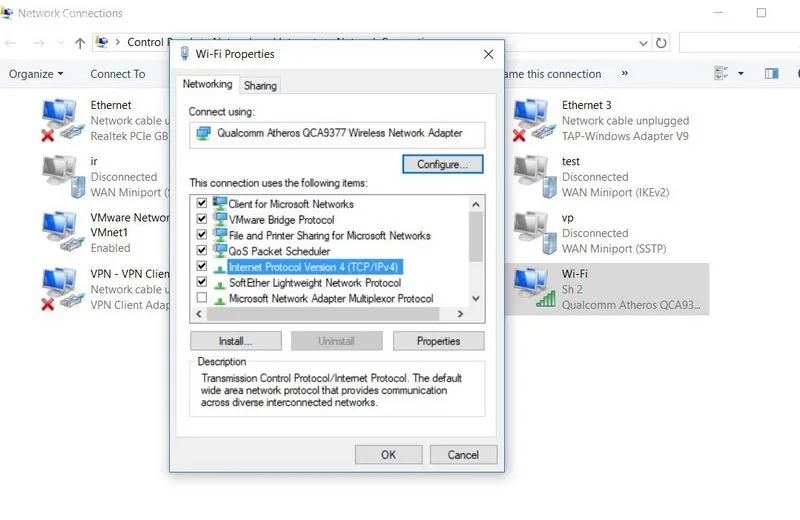
Task: Click the Client for Microsoft Networks icon
Action: point(220,203)
